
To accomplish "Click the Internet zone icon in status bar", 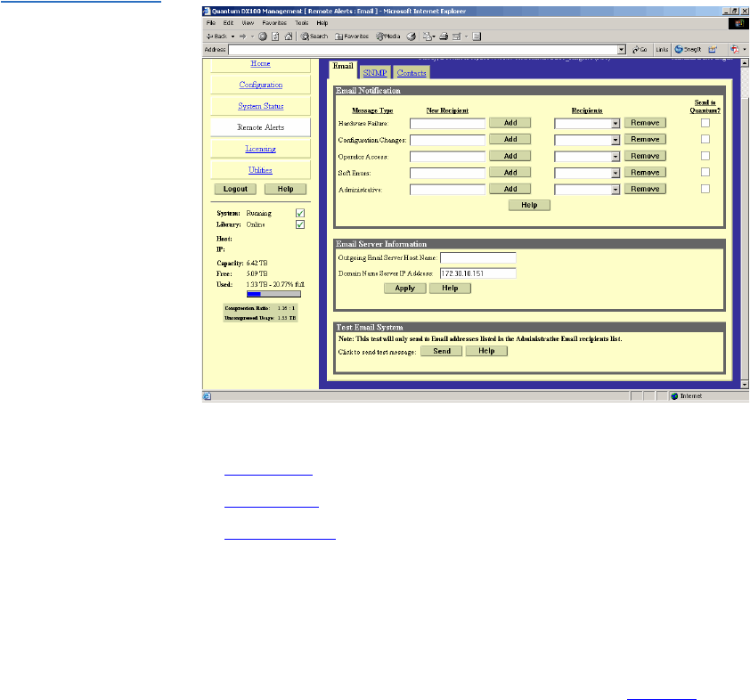I will [674, 396].
